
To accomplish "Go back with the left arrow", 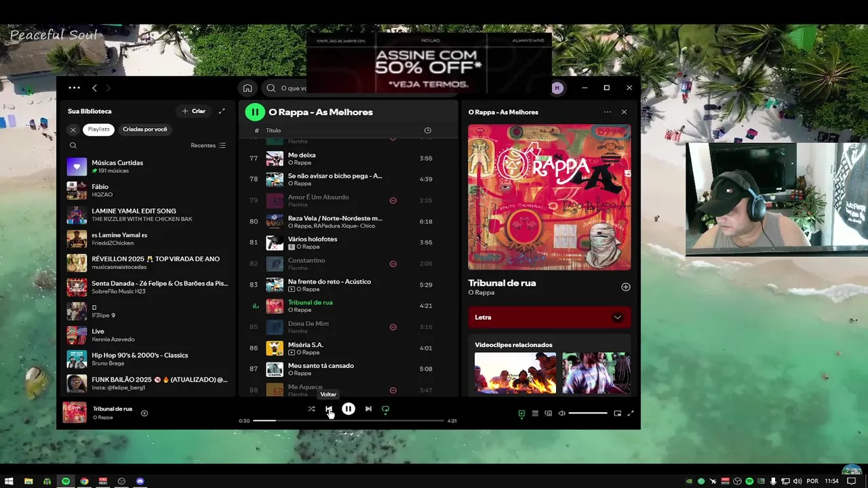I will tap(94, 87).
